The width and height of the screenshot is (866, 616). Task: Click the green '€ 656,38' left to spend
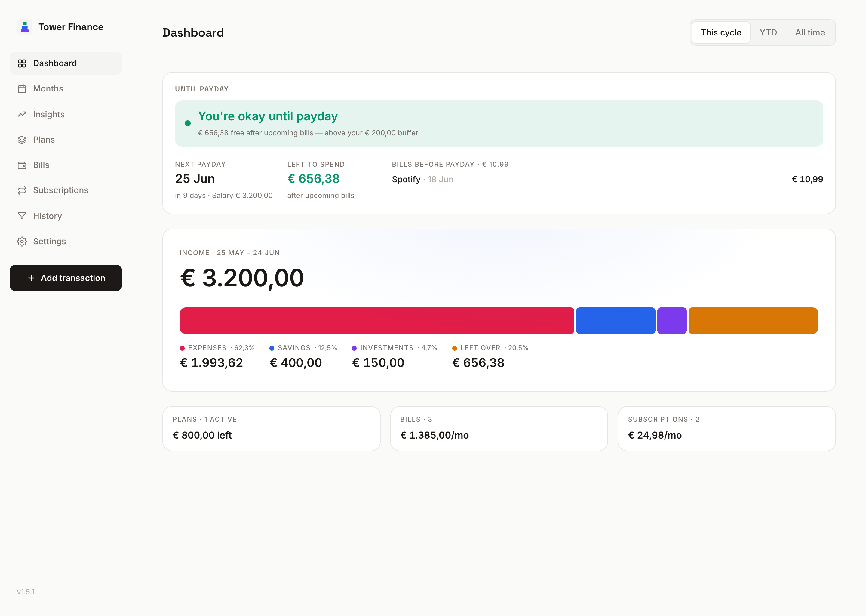[x=313, y=179]
